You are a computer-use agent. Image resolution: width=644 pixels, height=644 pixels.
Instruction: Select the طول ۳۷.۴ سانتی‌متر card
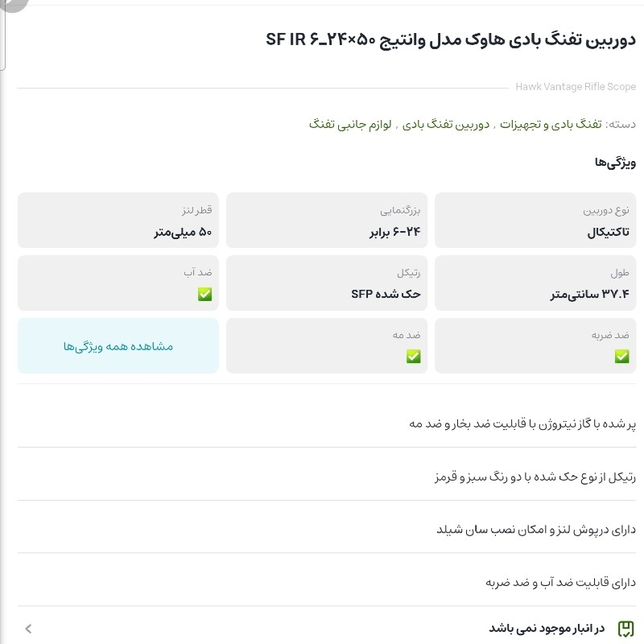[x=535, y=283]
